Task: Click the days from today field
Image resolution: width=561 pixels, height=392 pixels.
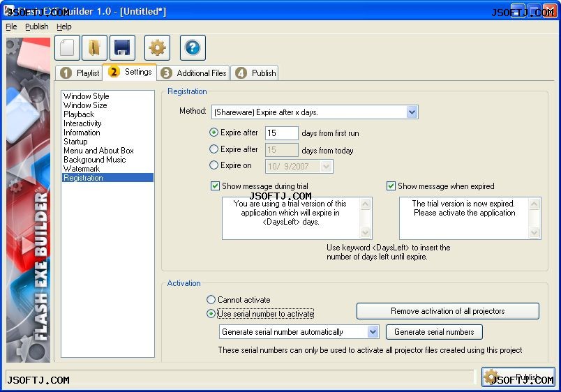Action: [282, 150]
